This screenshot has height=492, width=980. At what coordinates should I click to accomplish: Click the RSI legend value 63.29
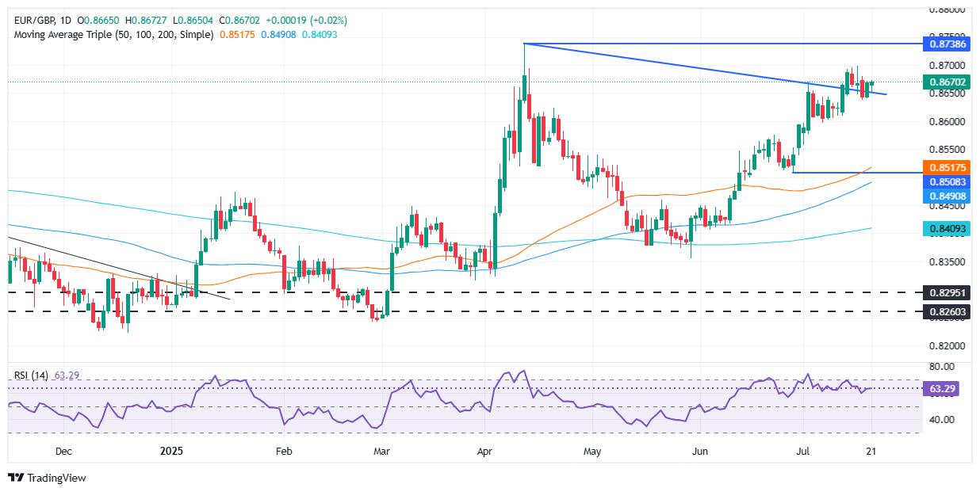[66, 376]
